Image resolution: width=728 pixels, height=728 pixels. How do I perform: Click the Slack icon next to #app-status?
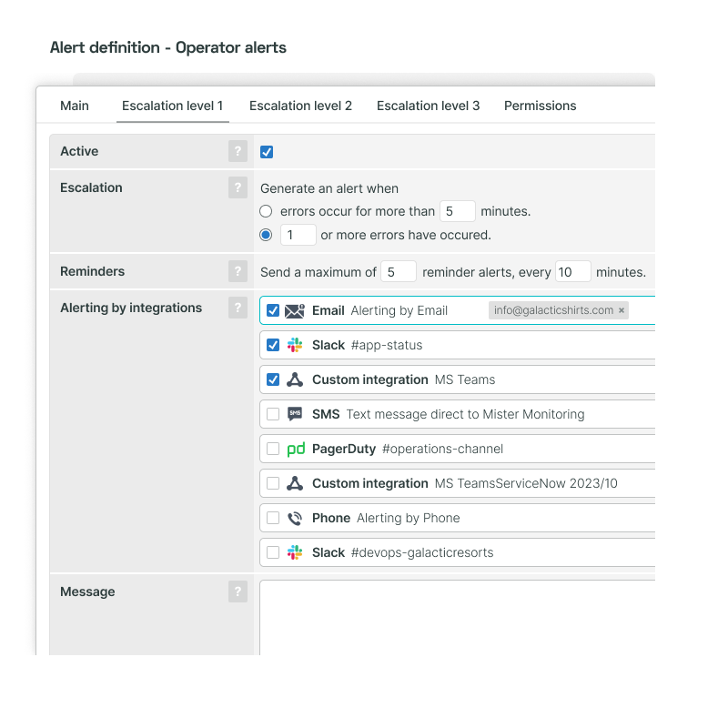pyautogui.click(x=294, y=345)
